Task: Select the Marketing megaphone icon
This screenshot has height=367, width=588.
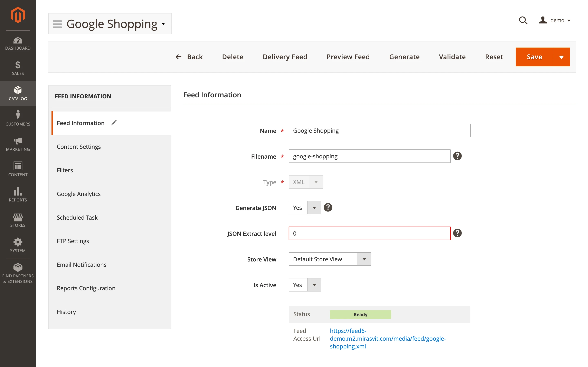Action: click(x=18, y=144)
